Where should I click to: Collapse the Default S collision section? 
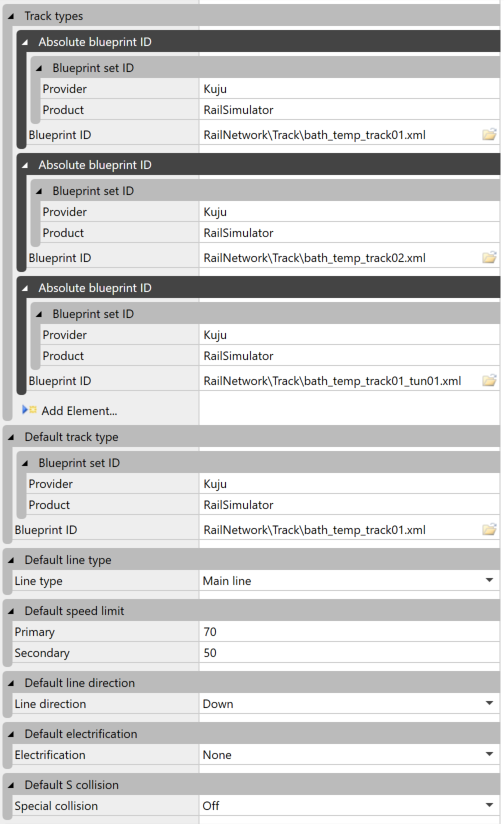(11, 785)
